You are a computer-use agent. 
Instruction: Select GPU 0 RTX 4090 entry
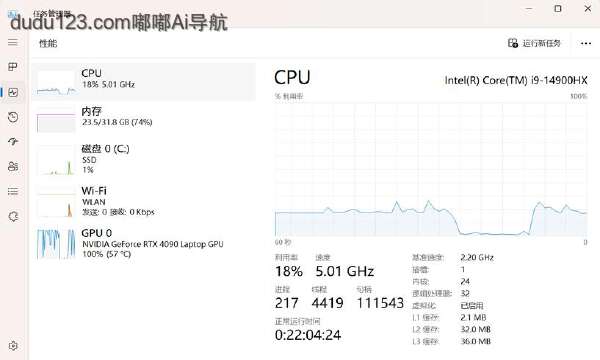coord(144,243)
